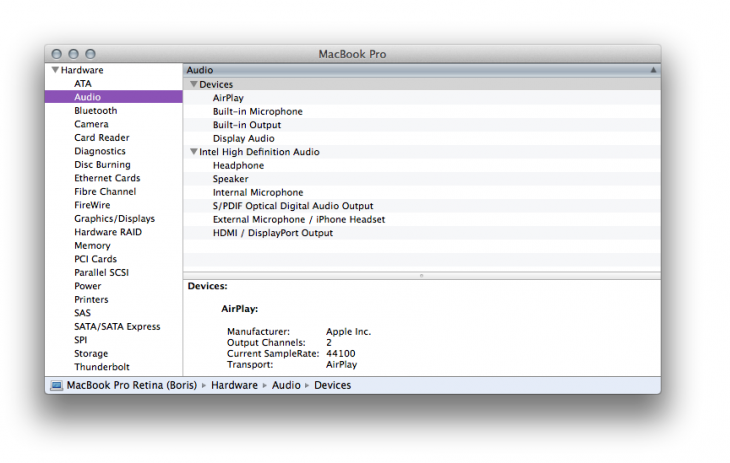Collapse Intel High Definition Audio group
Screen dimensions: 730x463
[x=194, y=152]
